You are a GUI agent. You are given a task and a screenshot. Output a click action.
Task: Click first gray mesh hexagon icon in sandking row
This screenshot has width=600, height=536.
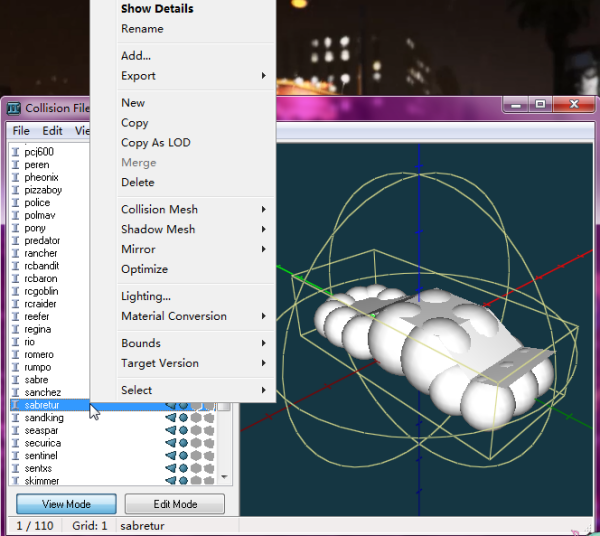tap(196, 417)
